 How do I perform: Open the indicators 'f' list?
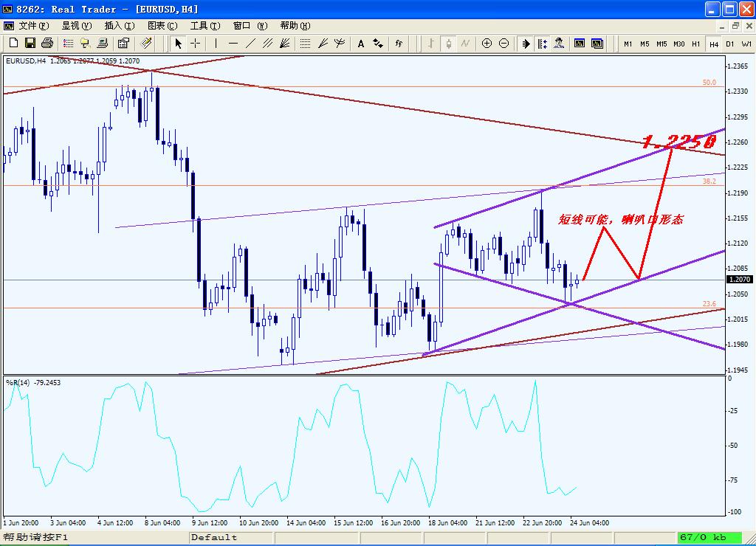pyautogui.click(x=399, y=44)
